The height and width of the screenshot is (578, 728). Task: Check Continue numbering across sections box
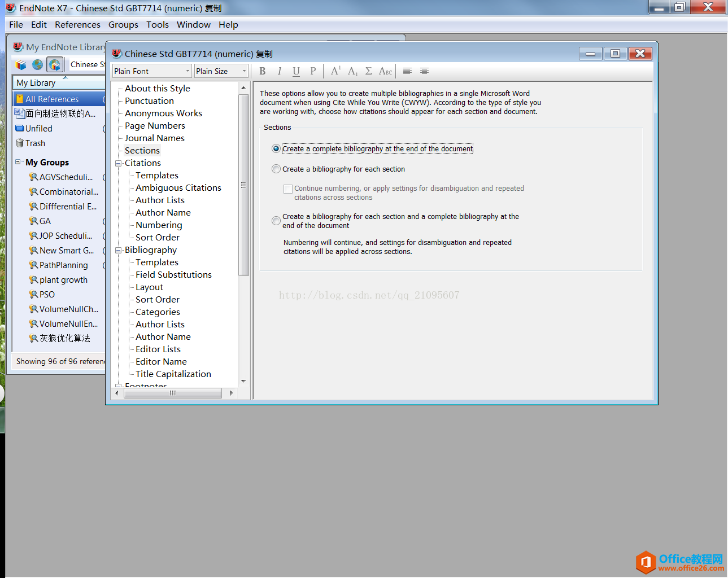click(288, 189)
